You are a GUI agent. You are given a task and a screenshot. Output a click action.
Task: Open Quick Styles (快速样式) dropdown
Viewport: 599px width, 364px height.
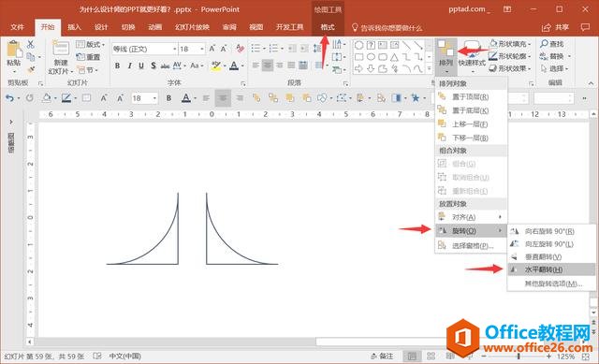tap(473, 57)
